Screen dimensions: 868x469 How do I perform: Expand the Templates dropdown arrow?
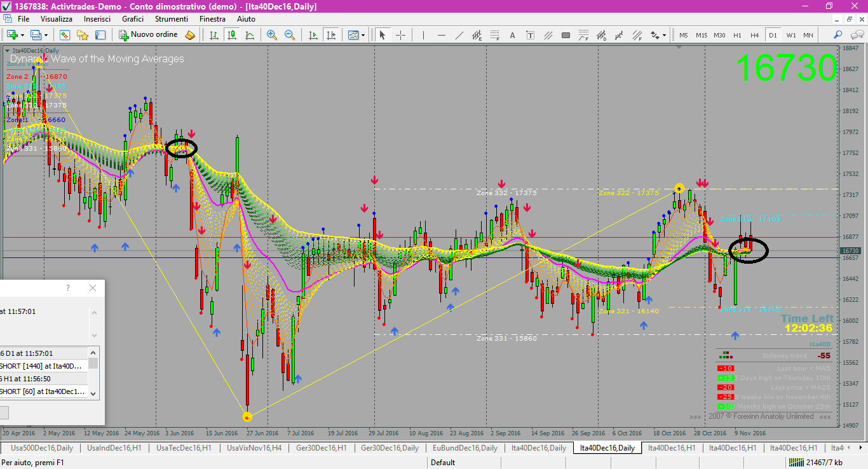pos(363,35)
